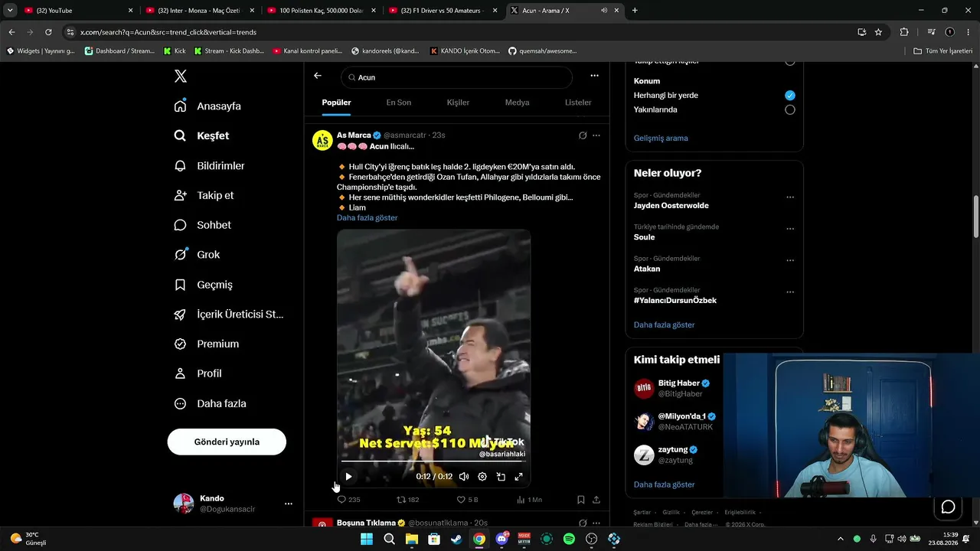Open options for Jayden Oosterwolde trend
The image size is (980, 551).
point(790,197)
